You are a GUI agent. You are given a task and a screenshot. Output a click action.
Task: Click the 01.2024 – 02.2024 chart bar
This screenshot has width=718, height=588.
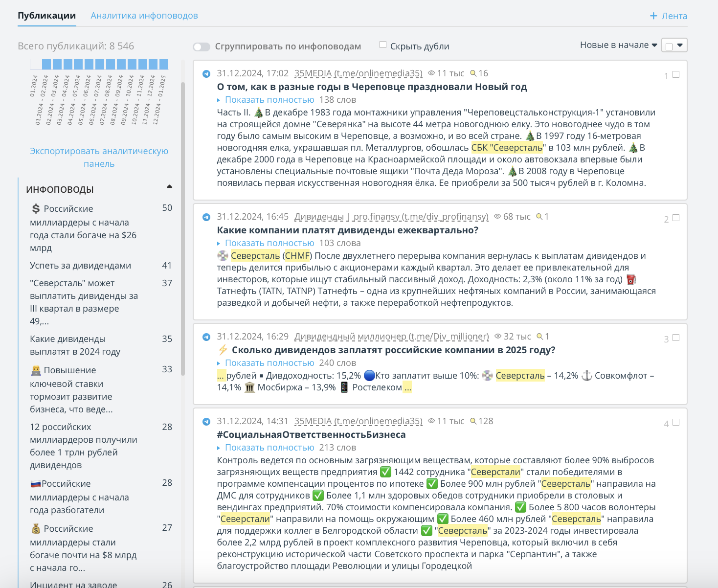46,64
